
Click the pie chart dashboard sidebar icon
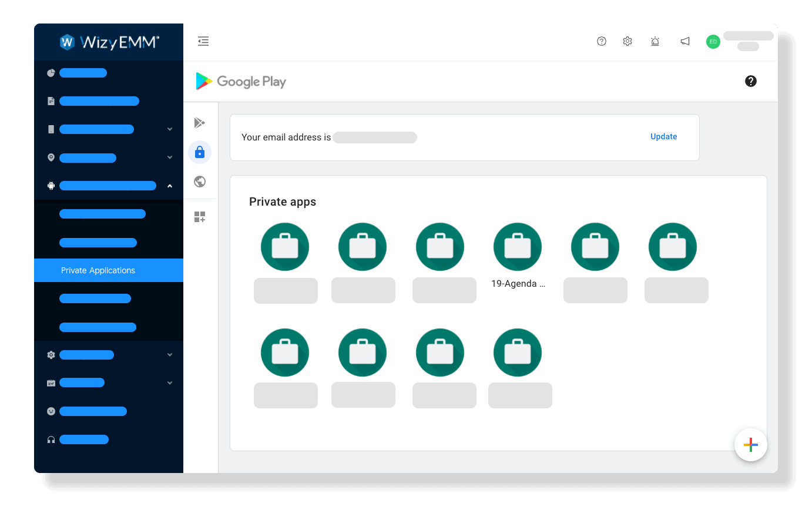pos(51,73)
